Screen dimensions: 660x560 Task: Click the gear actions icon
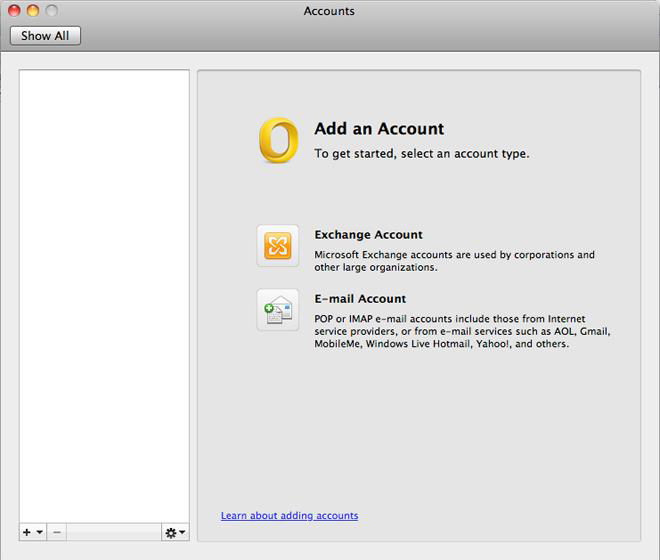tap(170, 533)
